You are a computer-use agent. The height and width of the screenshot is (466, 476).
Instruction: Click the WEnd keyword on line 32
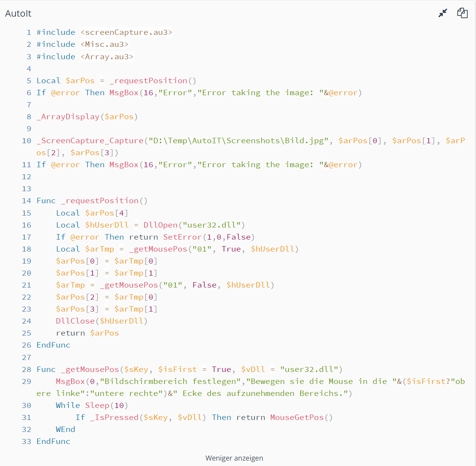pyautogui.click(x=65, y=429)
